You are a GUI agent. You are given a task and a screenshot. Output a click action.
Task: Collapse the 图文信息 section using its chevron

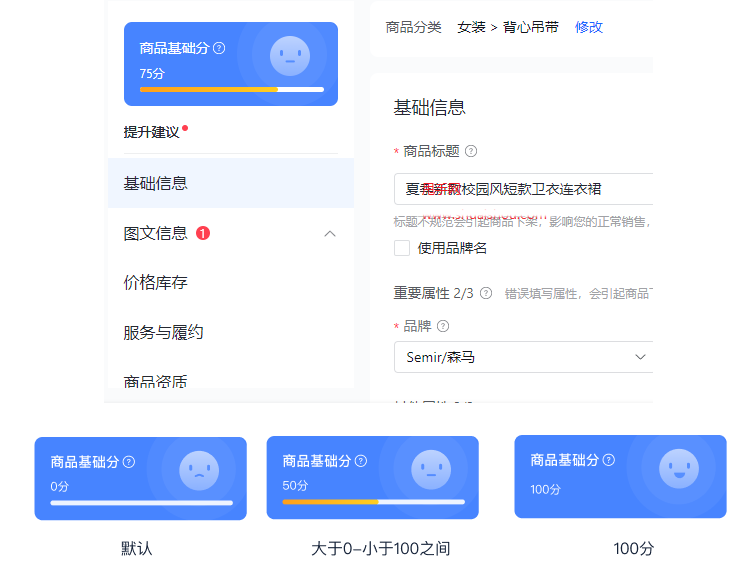pyautogui.click(x=330, y=234)
